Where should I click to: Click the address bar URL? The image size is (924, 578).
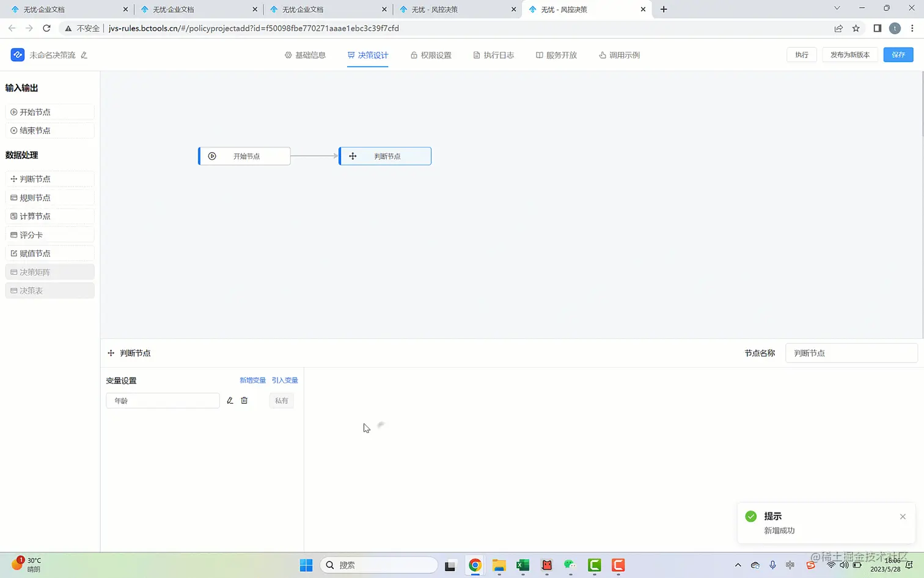254,28
